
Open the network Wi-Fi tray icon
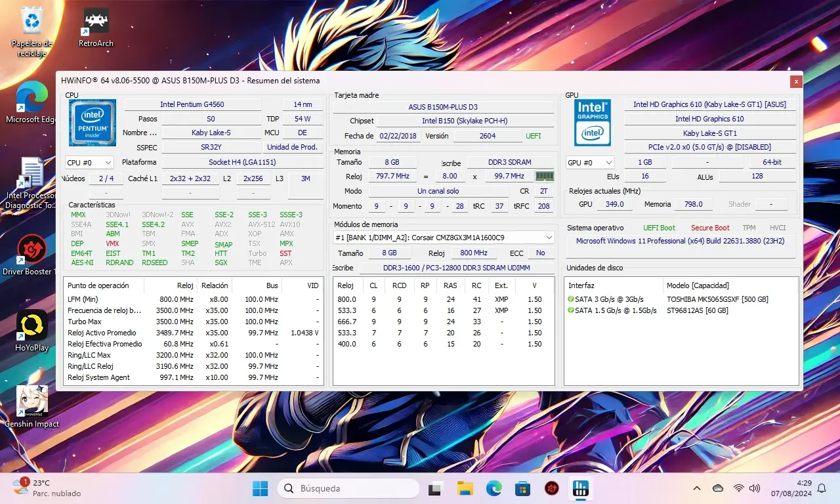[739, 488]
